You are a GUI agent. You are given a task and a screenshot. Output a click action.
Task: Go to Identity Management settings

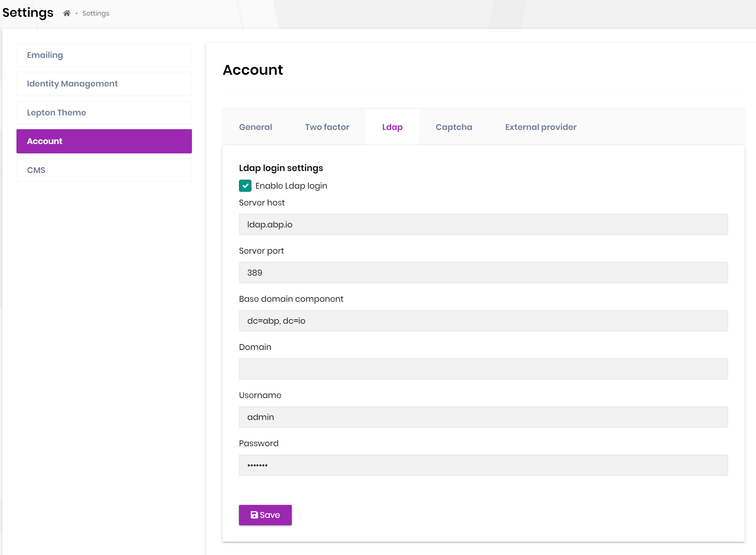(x=104, y=84)
